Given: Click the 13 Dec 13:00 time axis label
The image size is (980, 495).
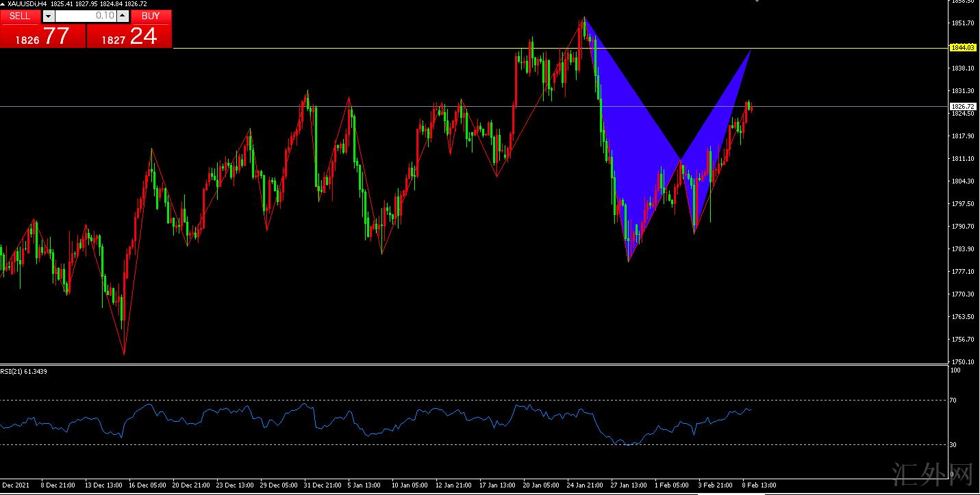Looking at the screenshot, I should 103,485.
